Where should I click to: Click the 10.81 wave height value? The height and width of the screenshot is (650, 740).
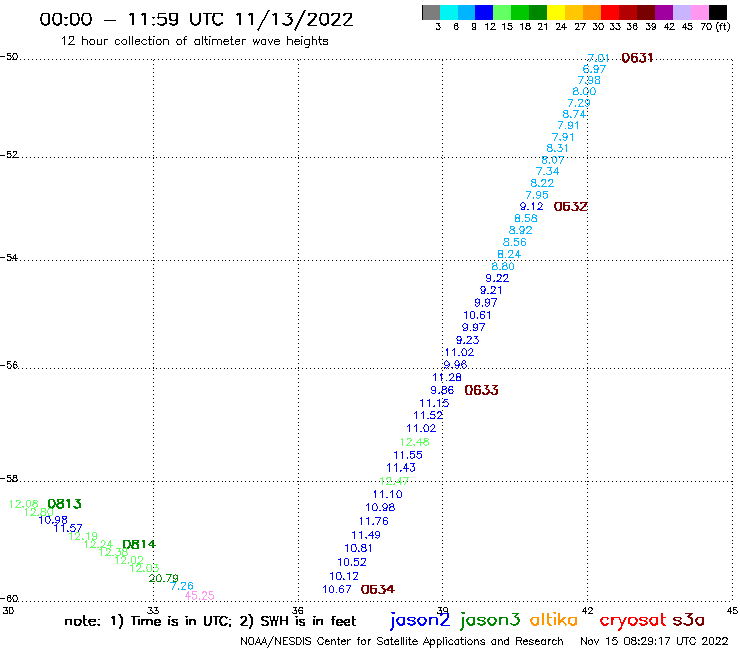pos(358,549)
